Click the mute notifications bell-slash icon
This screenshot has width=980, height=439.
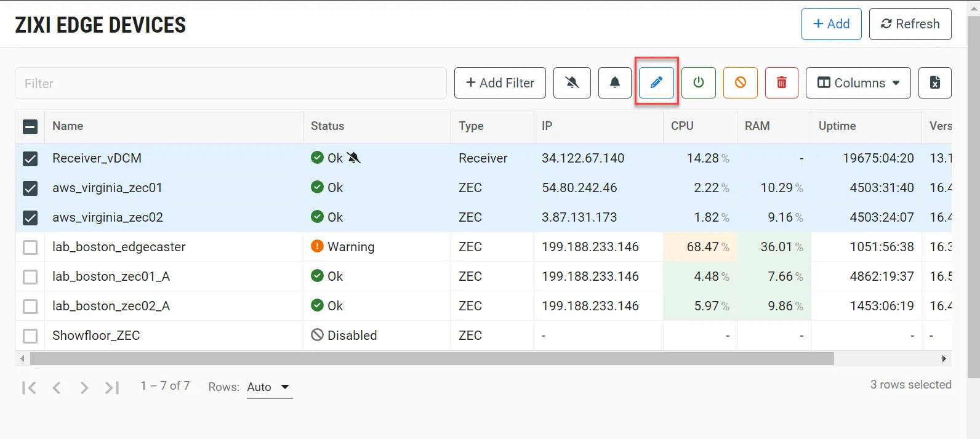pos(572,83)
